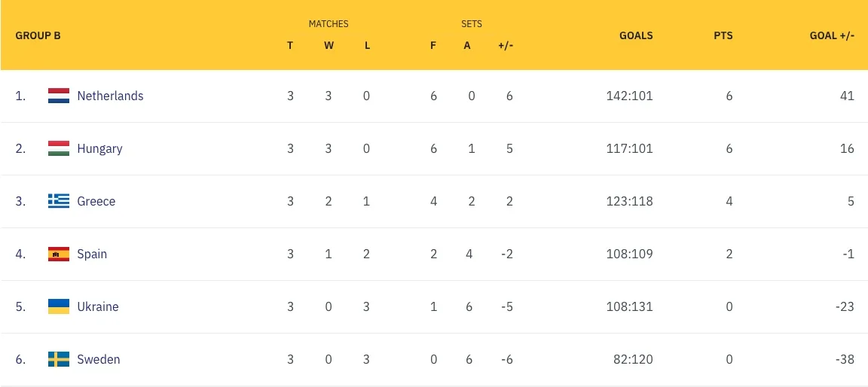Screen dimensions: 868x387
Task: Click Sweden goals score 82:120
Action: [632, 359]
